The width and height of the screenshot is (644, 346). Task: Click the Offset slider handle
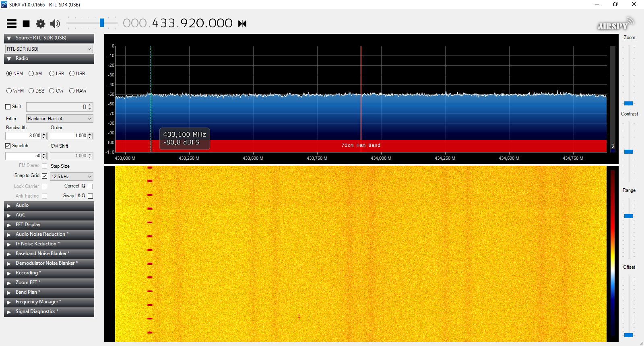tap(628, 335)
